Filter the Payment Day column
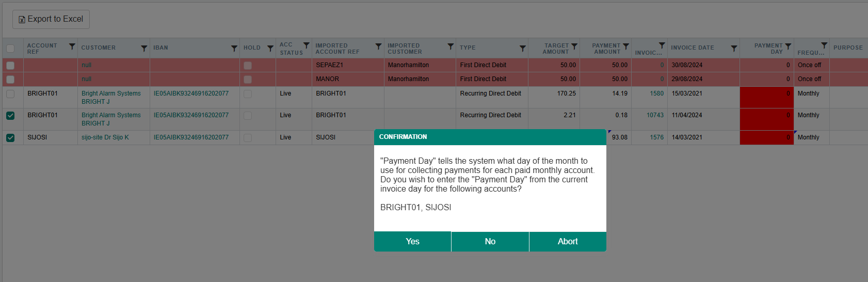 pyautogui.click(x=788, y=46)
